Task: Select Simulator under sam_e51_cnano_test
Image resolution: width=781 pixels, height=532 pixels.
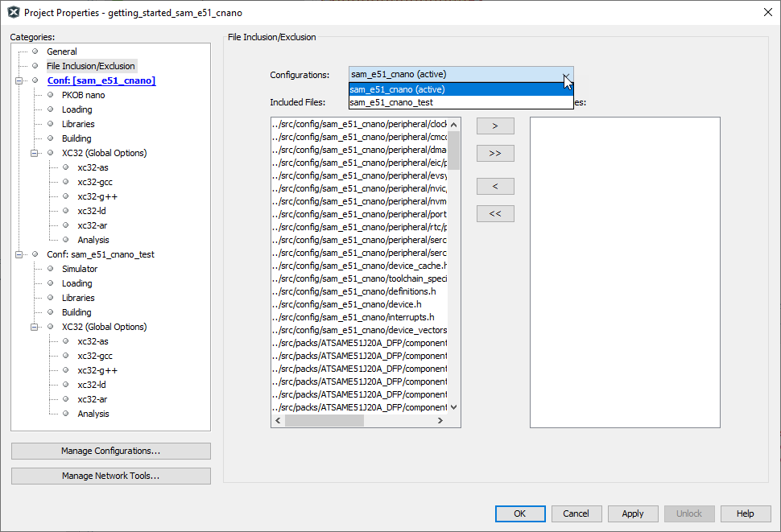Action: pyautogui.click(x=79, y=269)
